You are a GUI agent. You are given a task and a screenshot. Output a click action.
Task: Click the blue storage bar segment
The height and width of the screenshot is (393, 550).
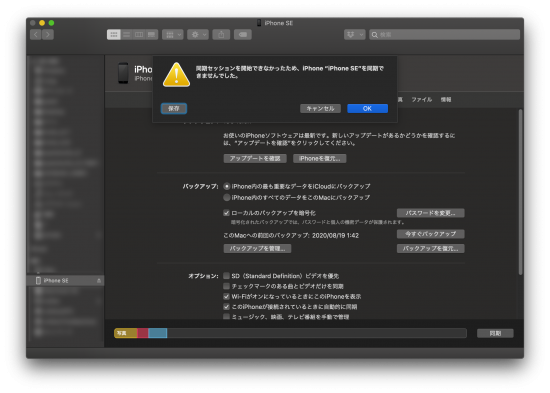[157, 333]
